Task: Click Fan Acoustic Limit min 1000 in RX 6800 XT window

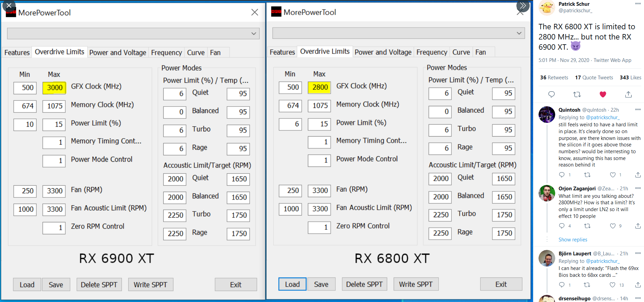Action: coord(290,209)
